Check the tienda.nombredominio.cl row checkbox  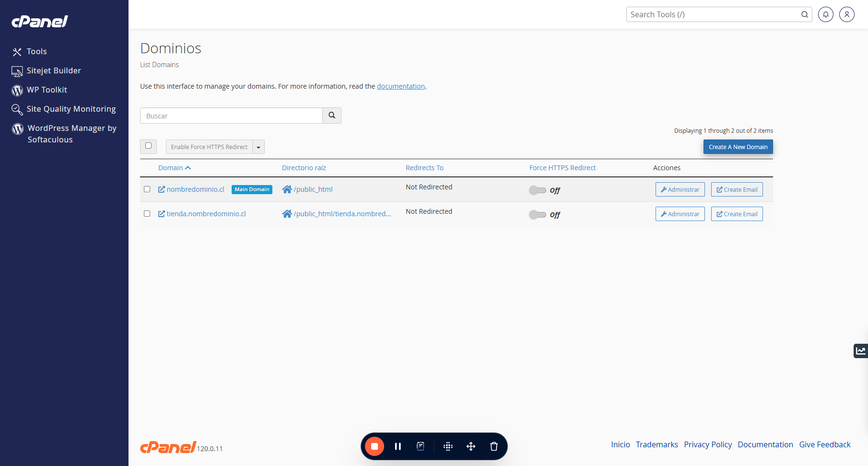point(147,214)
